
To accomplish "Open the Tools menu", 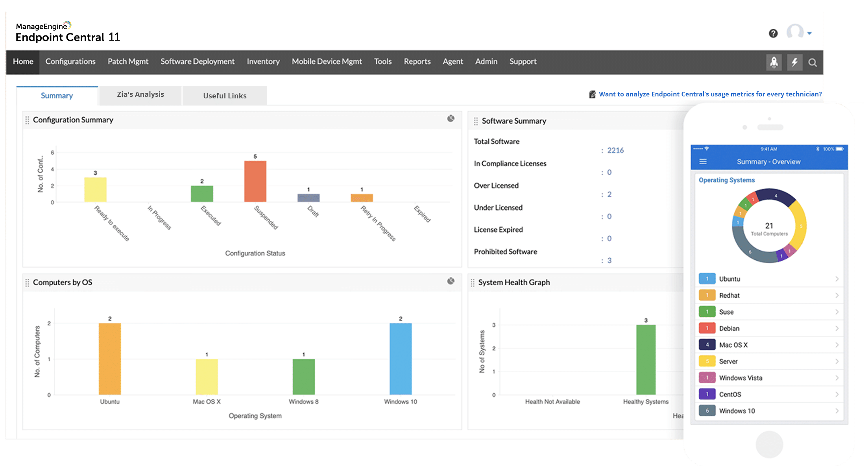I will pyautogui.click(x=382, y=62).
